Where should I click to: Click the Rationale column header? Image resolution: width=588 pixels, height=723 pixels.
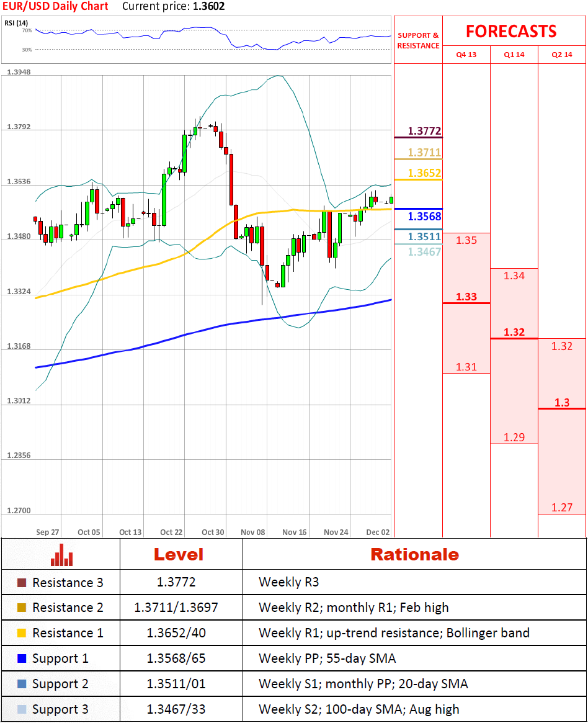coord(415,554)
